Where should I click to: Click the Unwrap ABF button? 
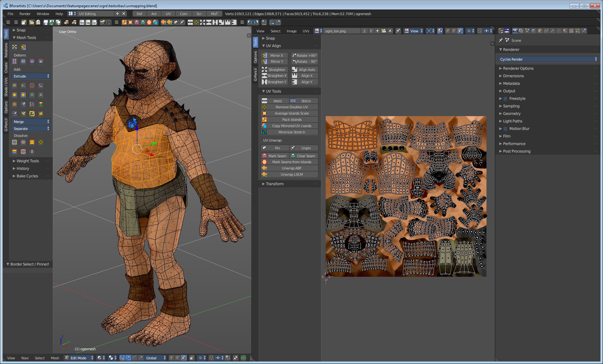tap(291, 168)
